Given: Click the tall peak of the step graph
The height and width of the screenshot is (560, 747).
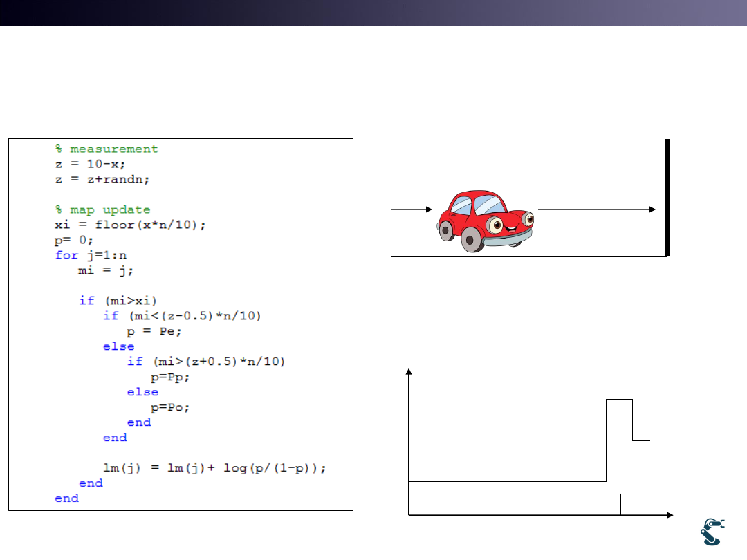Looking at the screenshot, I should 619,400.
